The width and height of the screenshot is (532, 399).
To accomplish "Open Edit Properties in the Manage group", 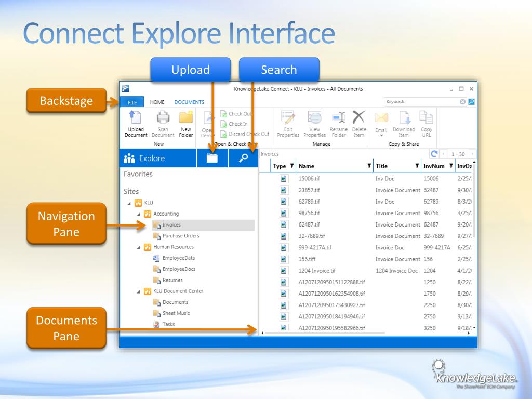I will (x=288, y=124).
